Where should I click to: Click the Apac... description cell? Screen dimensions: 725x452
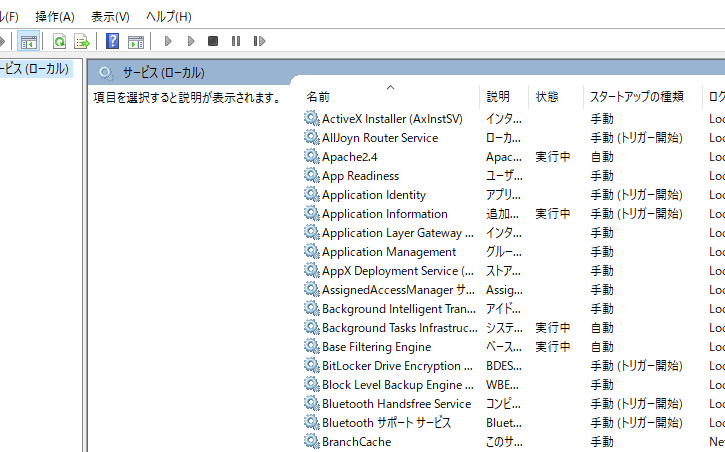pos(504,157)
